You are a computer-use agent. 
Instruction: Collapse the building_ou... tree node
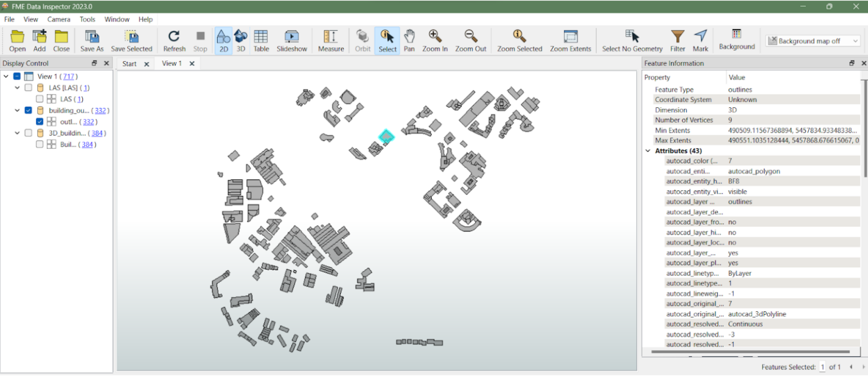18,111
